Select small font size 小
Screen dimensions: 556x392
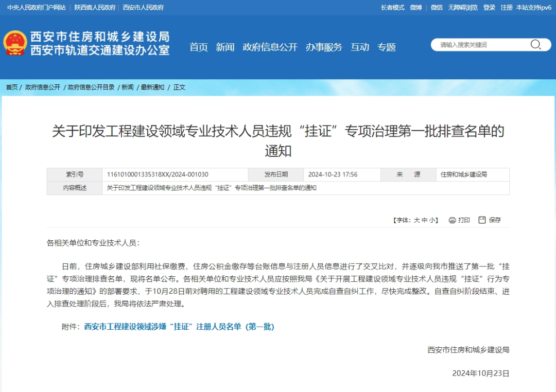pos(432,220)
